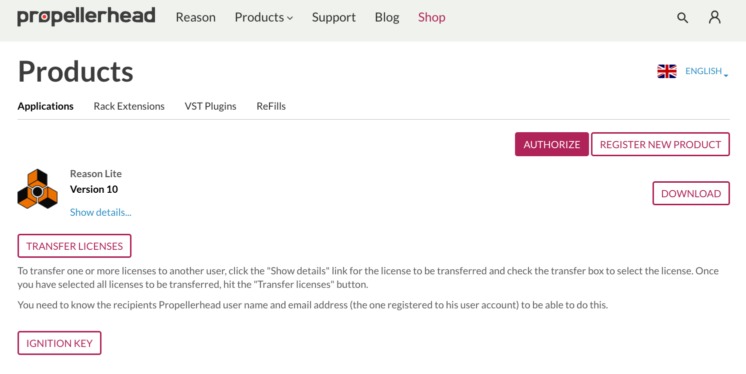
Task: Open the search magnifier icon
Action: (682, 18)
